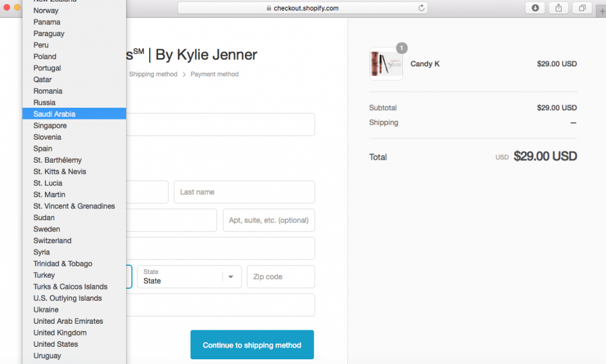606x364 pixels.
Task: Select Spain from the list
Action: tap(74, 149)
